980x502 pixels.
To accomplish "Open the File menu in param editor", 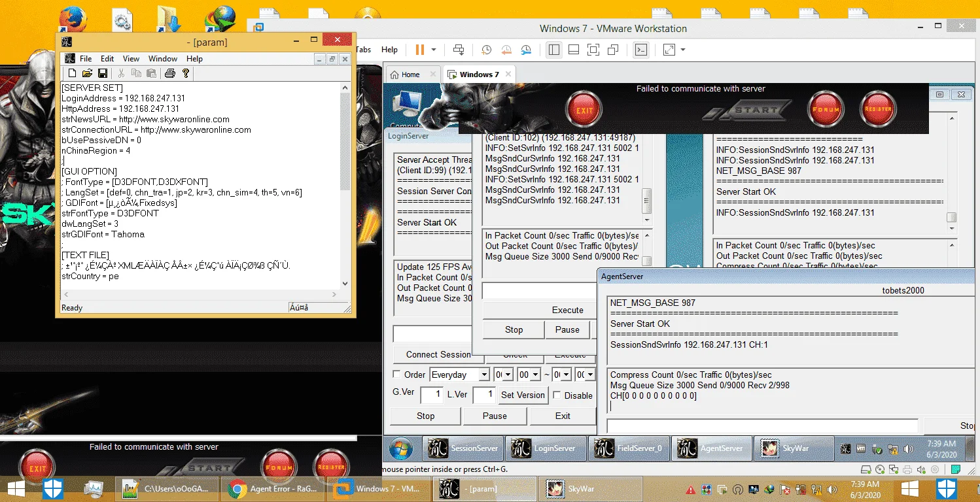I will [x=86, y=59].
